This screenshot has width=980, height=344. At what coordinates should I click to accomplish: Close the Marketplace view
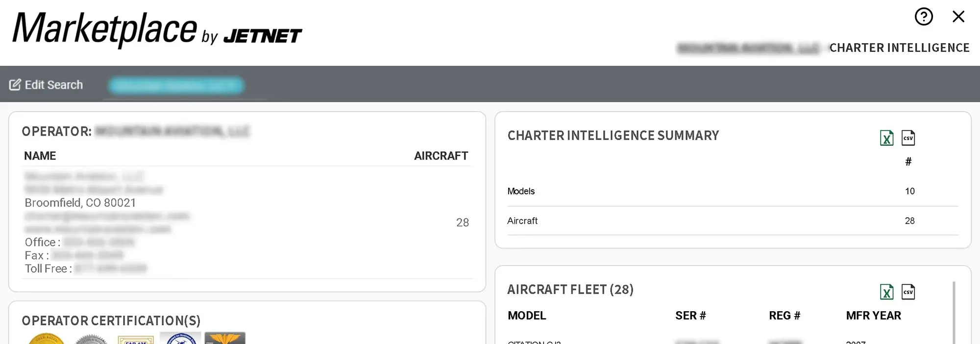coord(958,16)
